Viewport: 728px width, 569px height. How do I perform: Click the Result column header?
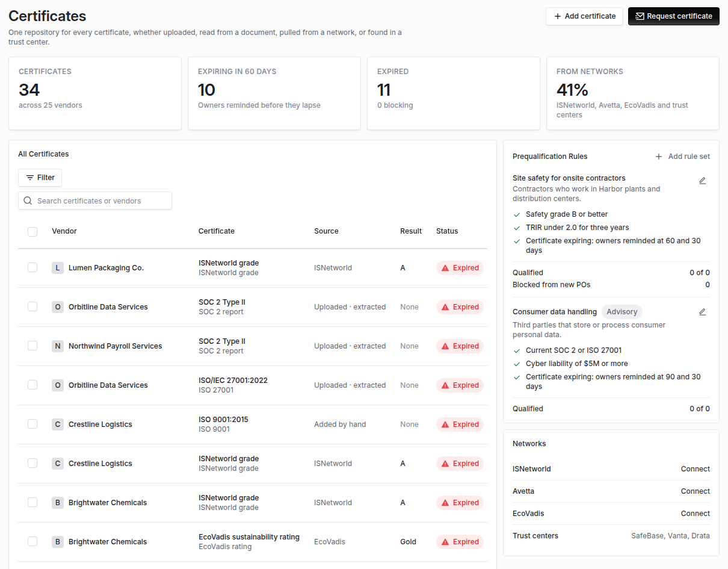(x=411, y=231)
